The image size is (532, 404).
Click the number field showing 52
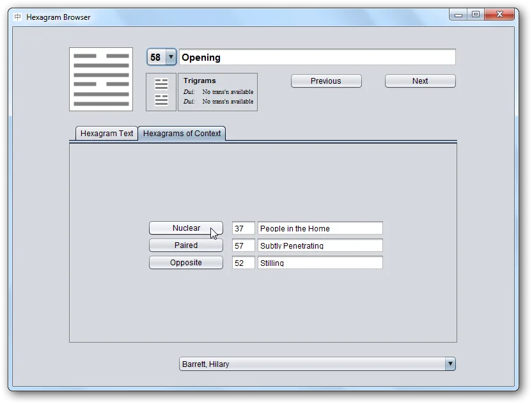coord(243,263)
